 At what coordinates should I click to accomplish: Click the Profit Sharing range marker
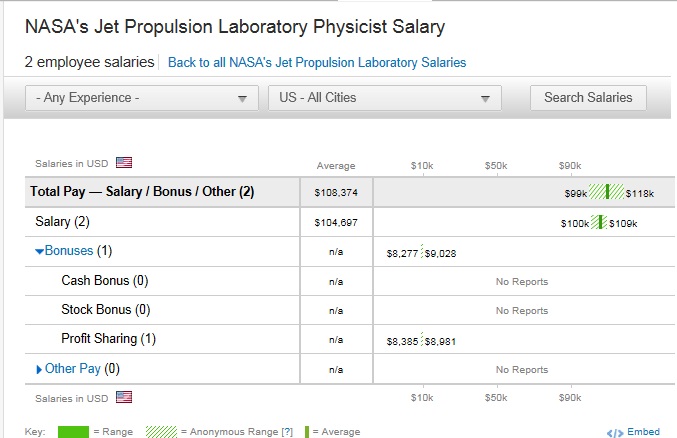[x=422, y=340]
